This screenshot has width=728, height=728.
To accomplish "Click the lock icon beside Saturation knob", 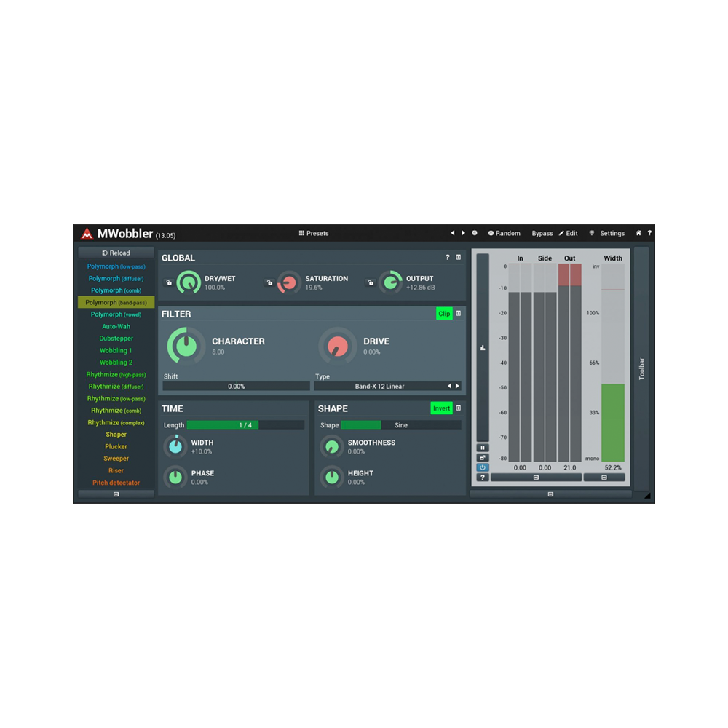I will point(269,283).
